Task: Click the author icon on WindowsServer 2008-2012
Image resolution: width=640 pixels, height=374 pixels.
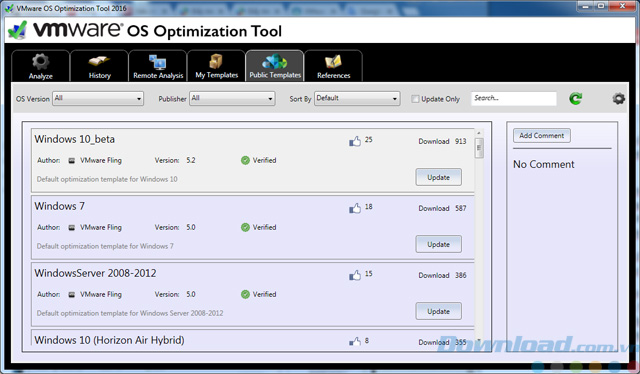Action: coord(71,294)
